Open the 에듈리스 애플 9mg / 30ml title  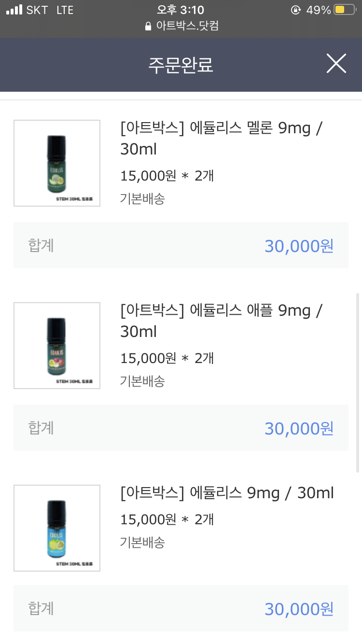click(221, 321)
